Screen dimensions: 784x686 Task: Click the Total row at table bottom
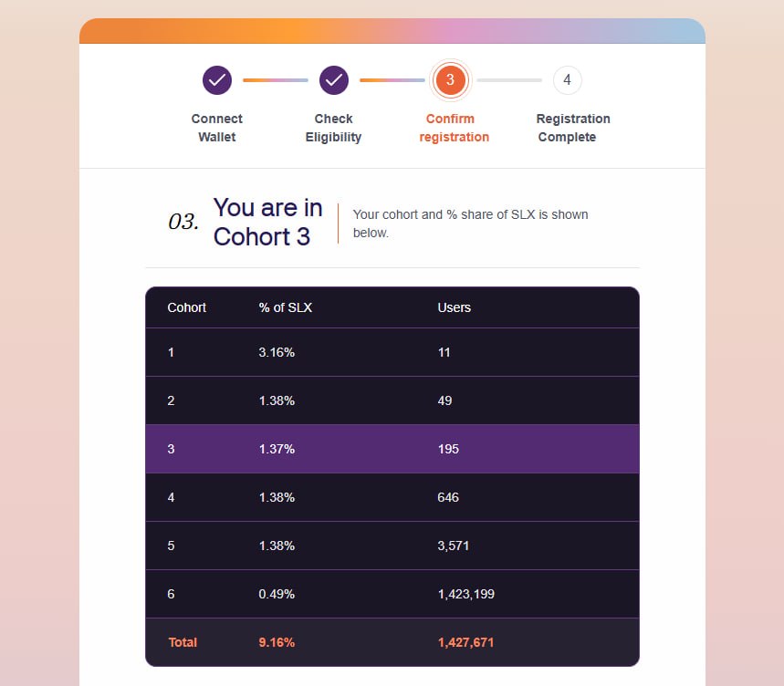coord(392,642)
